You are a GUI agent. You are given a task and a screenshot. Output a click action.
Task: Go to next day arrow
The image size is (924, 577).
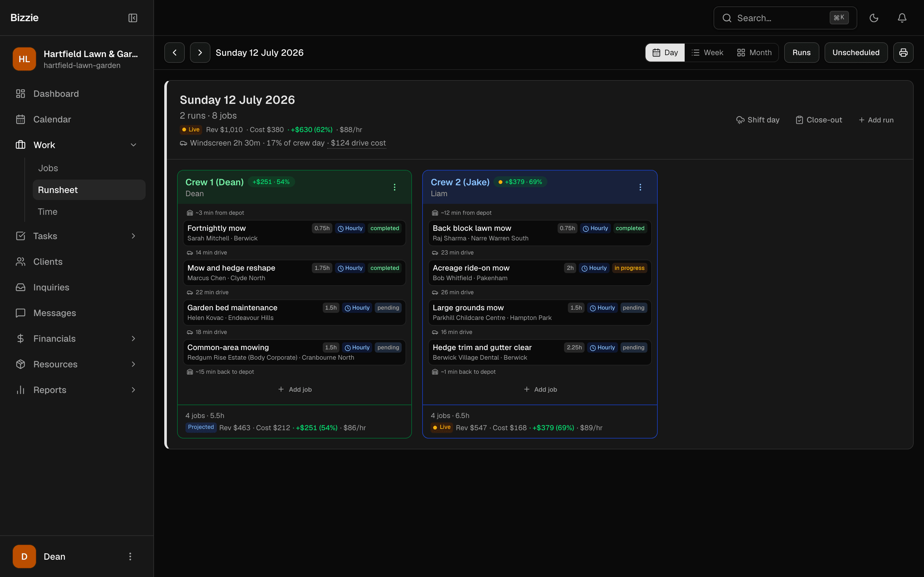[200, 53]
